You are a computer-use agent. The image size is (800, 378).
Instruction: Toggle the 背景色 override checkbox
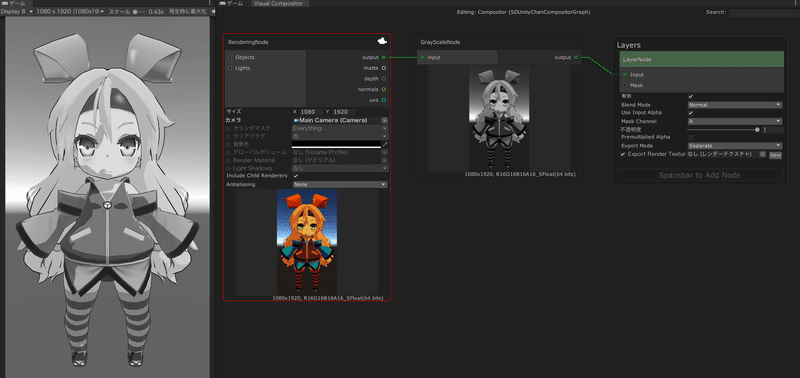click(228, 144)
